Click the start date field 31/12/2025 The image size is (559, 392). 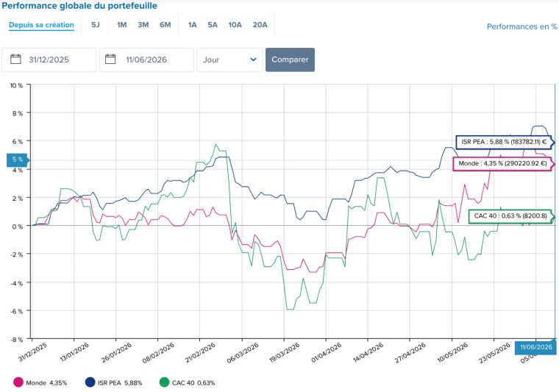point(49,60)
